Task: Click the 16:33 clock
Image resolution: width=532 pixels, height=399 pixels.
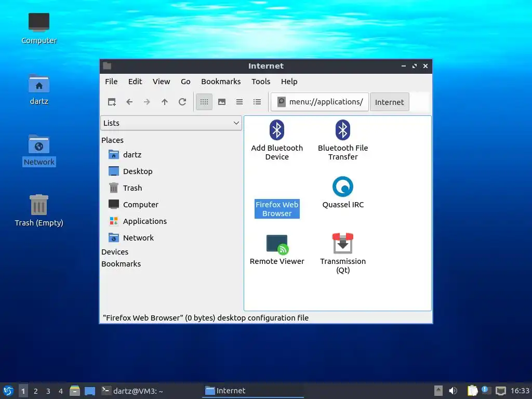Action: coord(520,391)
